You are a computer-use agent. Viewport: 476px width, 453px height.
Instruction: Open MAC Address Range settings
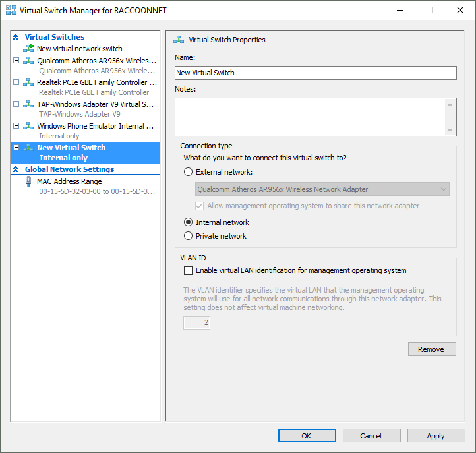pos(86,186)
